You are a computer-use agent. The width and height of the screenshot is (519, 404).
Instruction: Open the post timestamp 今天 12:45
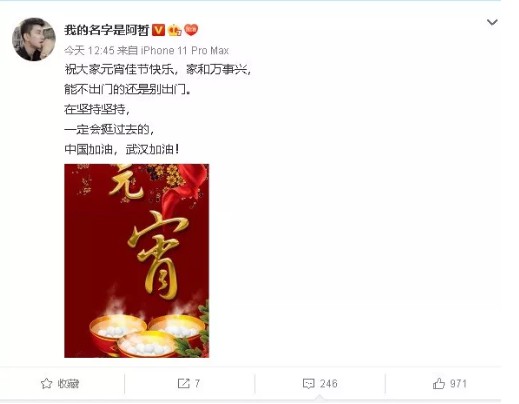[x=89, y=50]
